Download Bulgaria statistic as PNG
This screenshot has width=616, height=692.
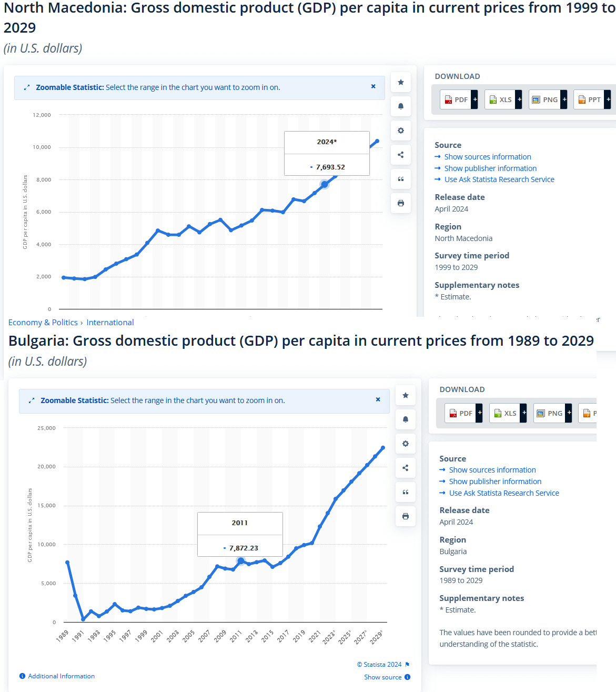[x=553, y=413]
